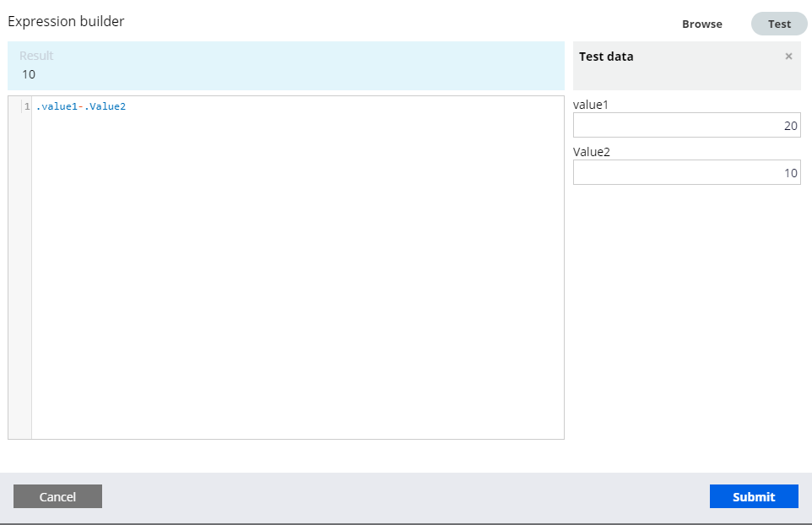Screen dimensions: 812x525
Task: Close the Test data panel
Action: click(788, 56)
